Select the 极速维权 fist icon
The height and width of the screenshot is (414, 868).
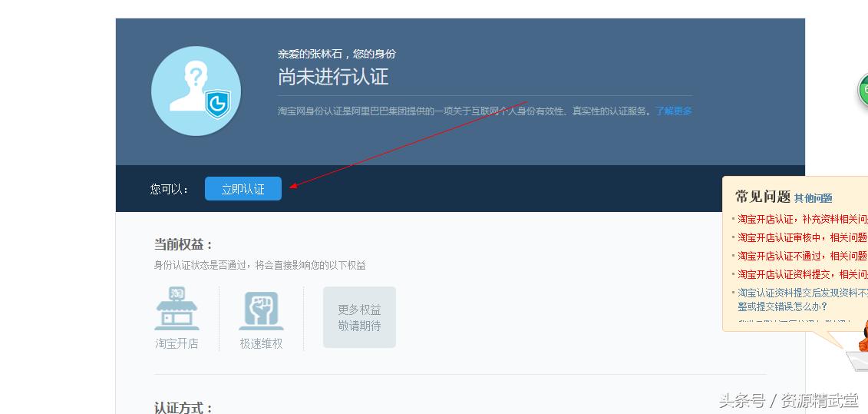point(261,310)
